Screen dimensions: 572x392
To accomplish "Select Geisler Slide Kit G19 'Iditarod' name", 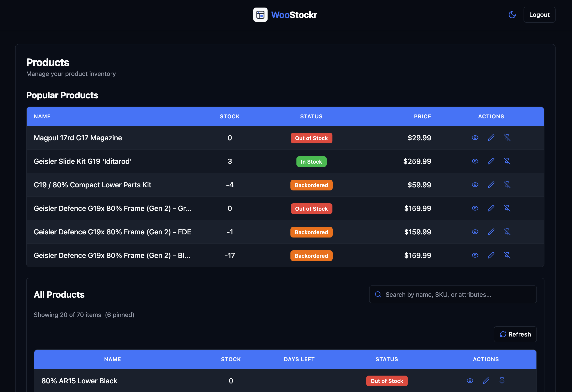I will click(82, 161).
